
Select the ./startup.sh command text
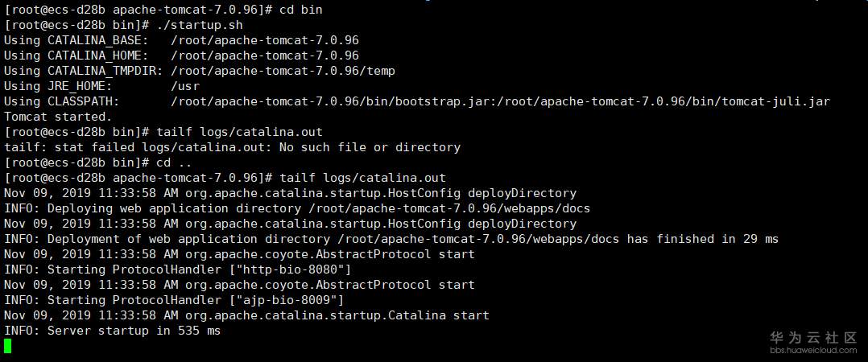[x=192, y=24]
